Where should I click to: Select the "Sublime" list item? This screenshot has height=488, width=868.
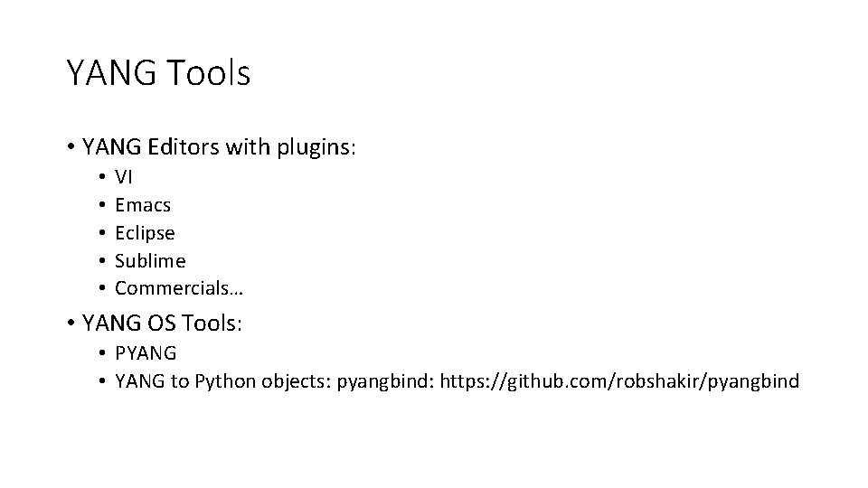[x=150, y=261]
